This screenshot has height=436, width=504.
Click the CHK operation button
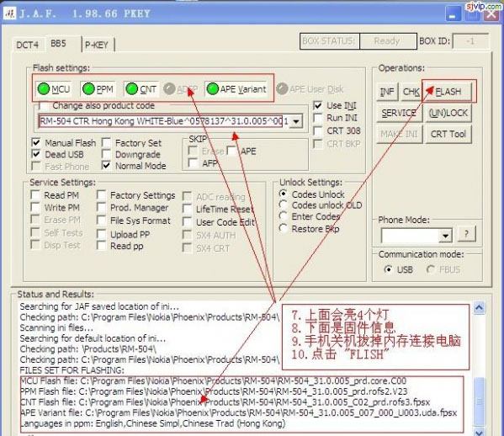coord(411,92)
